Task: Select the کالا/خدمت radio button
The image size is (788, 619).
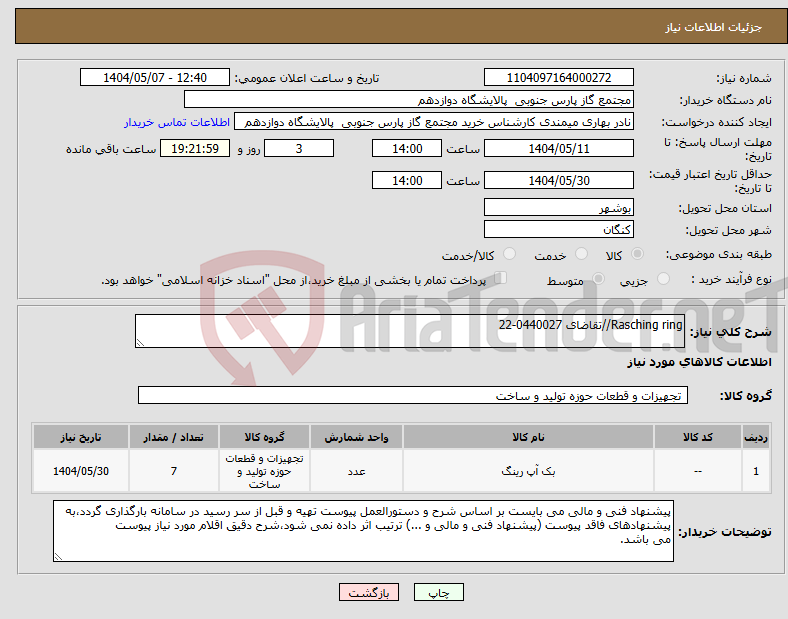Action: pos(510,254)
